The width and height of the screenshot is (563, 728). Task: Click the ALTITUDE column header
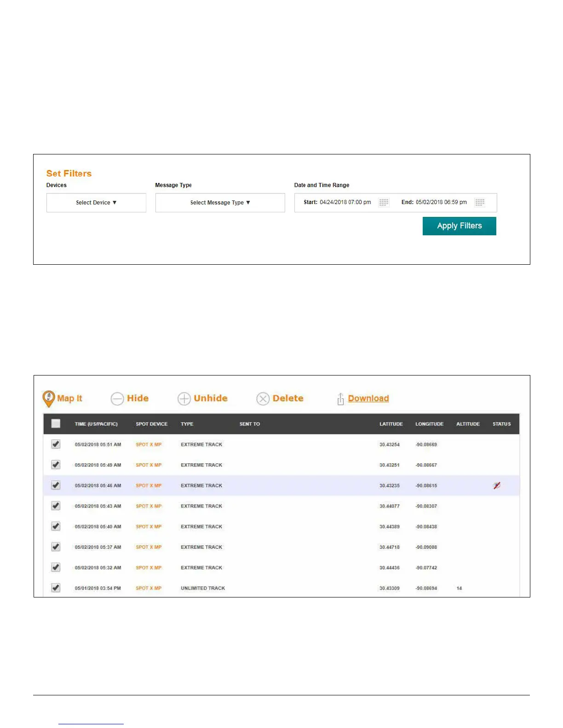pyautogui.click(x=468, y=424)
